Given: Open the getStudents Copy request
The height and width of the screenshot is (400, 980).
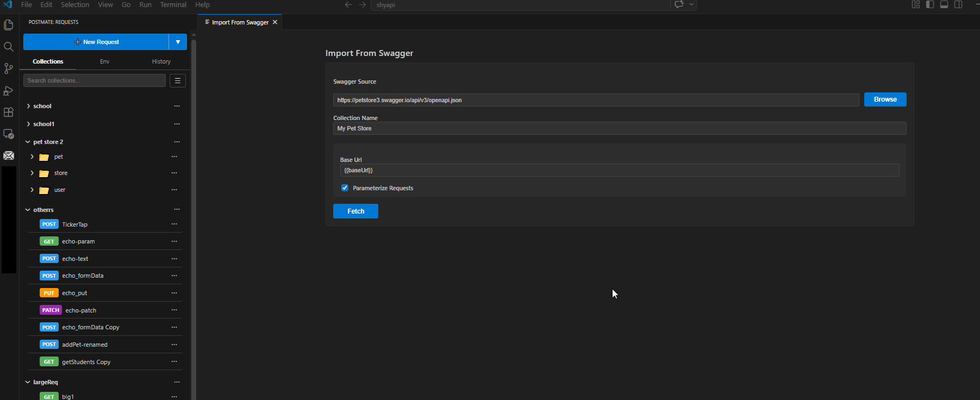Looking at the screenshot, I should pyautogui.click(x=105, y=362).
